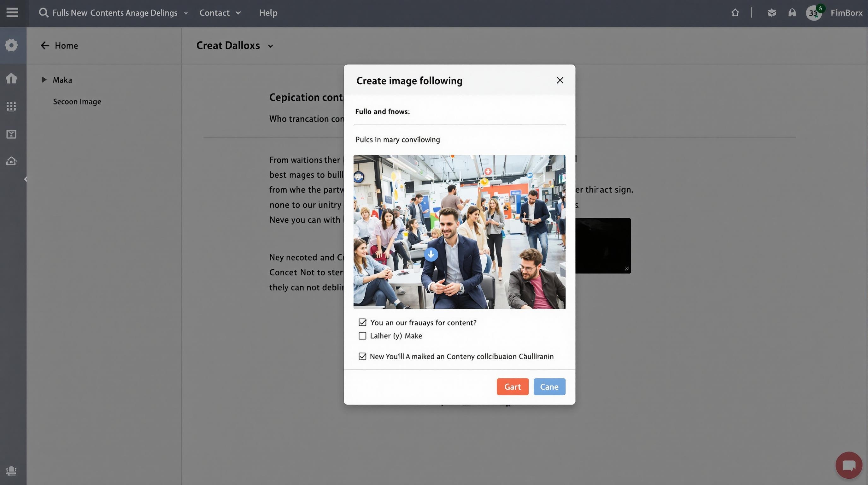Enable the 'Lalher (y) Make' checkbox
This screenshot has width=868, height=485.
coord(362,336)
